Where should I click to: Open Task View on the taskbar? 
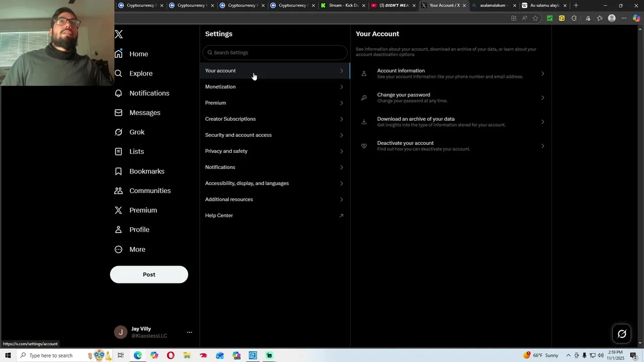[x=121, y=355]
